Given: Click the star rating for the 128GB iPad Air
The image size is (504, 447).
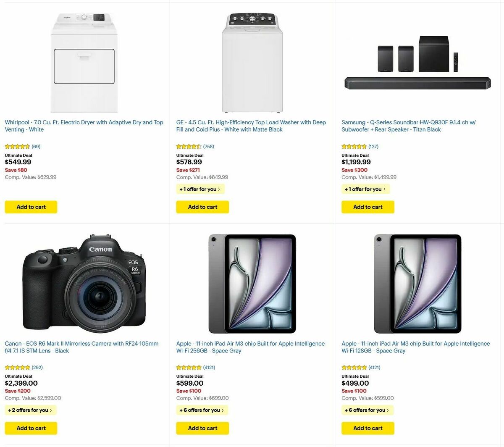Looking at the screenshot, I should pos(354,367).
